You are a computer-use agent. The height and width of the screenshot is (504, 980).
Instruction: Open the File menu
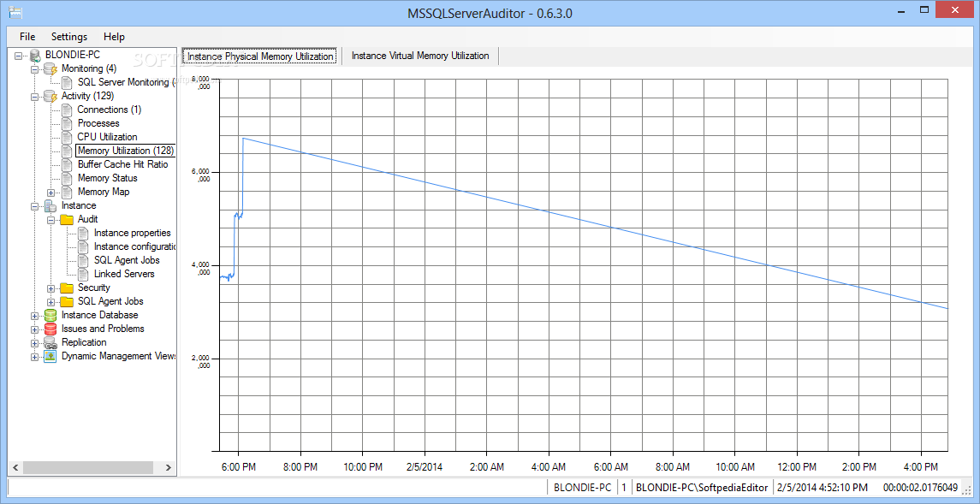pyautogui.click(x=27, y=36)
